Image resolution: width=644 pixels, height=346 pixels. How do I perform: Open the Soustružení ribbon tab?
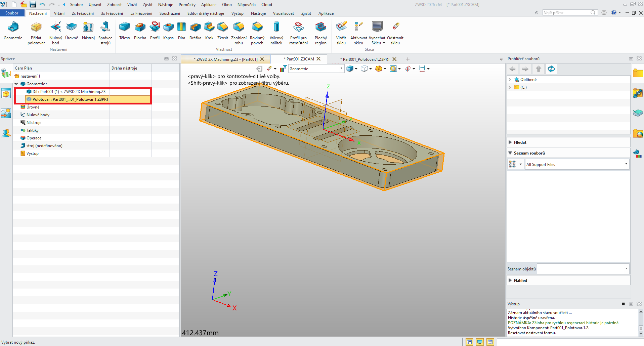pos(170,13)
